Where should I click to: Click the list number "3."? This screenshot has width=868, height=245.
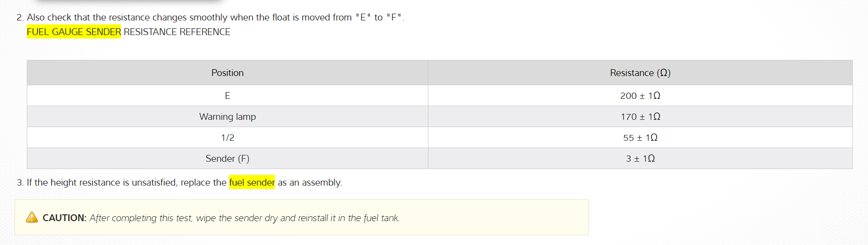[x=20, y=183]
